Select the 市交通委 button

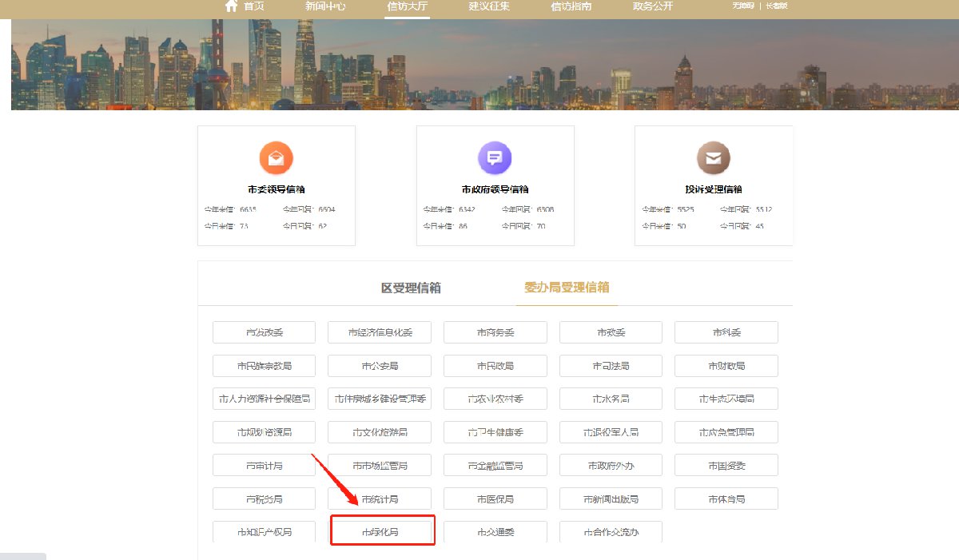click(x=495, y=532)
